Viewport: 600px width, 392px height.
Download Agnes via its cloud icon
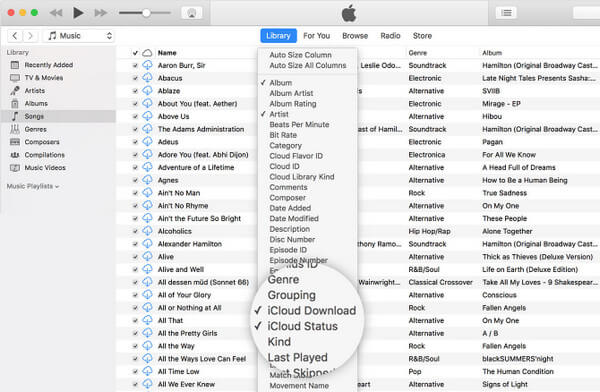[x=147, y=180]
